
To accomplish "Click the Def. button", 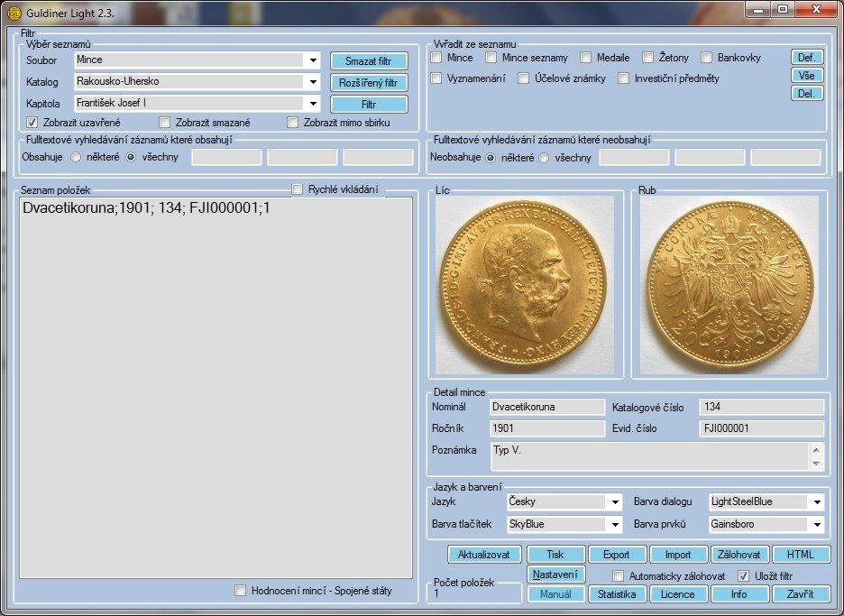I will coord(807,57).
